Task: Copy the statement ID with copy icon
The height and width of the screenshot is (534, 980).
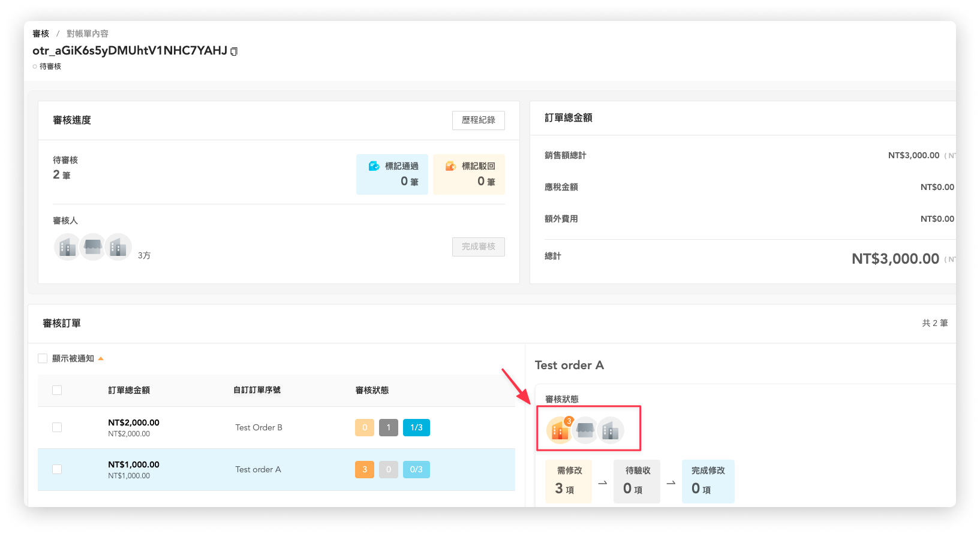Action: (x=234, y=52)
